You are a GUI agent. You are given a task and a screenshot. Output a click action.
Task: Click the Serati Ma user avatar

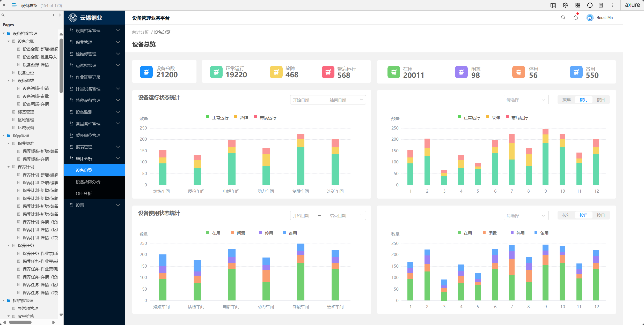tap(590, 18)
